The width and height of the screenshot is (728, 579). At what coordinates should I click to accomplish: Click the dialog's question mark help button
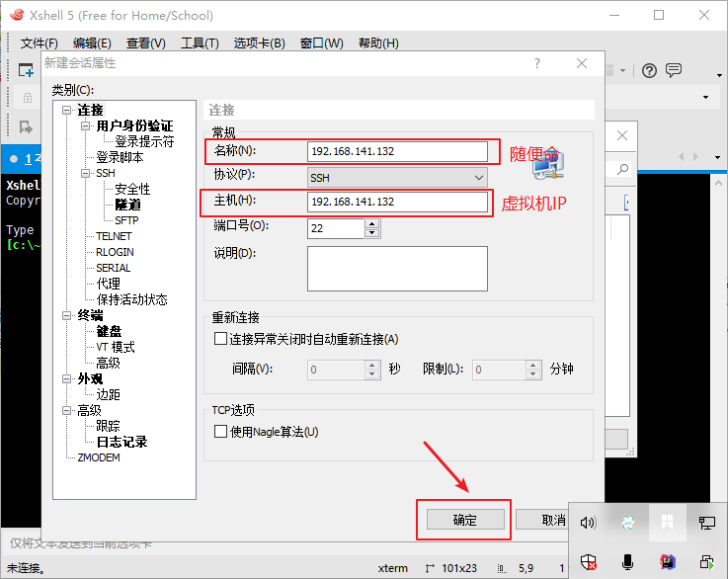point(537,62)
